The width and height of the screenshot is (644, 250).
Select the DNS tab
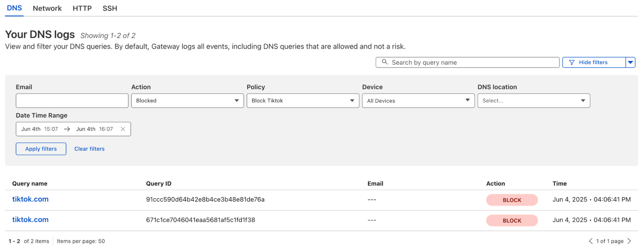point(14,8)
